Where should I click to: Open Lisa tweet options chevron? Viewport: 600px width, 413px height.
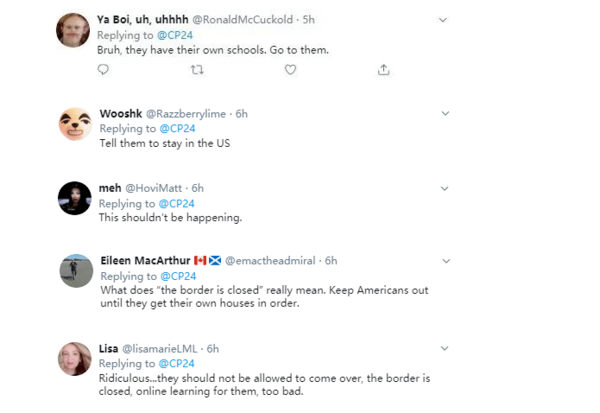point(443,348)
